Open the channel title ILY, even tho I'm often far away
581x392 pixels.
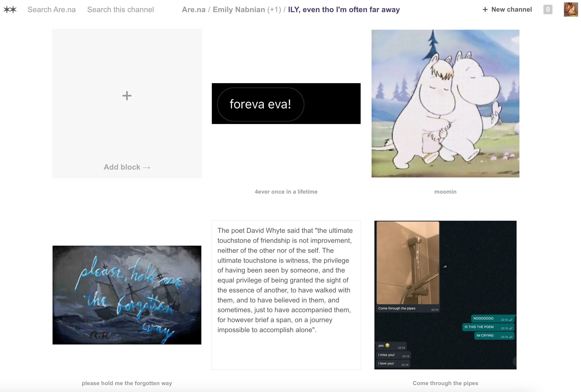coord(344,10)
